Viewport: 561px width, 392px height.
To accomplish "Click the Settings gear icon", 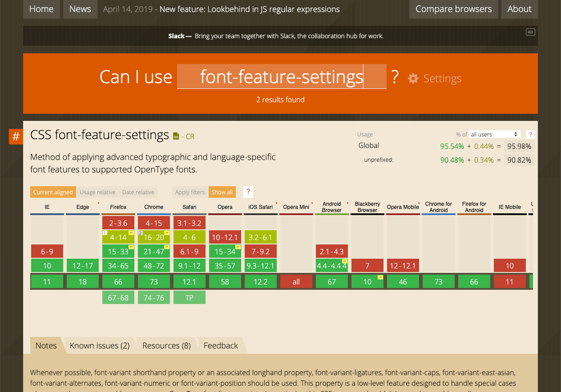I will tap(413, 79).
